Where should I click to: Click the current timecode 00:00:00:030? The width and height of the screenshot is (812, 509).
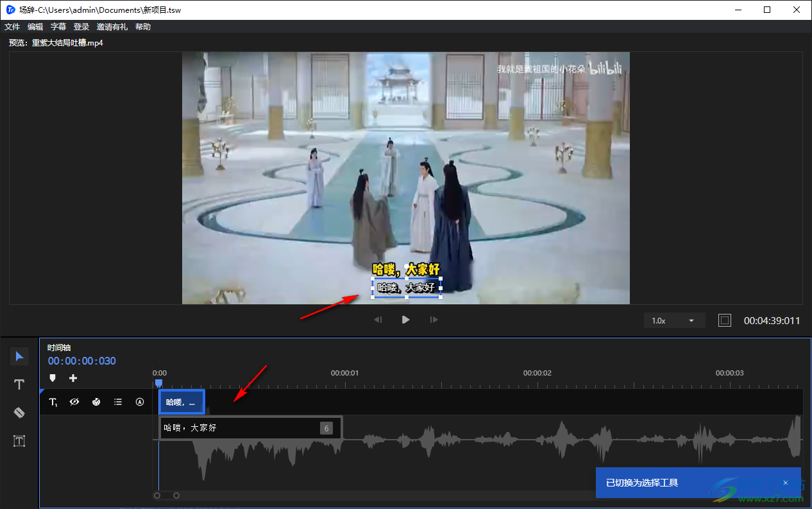coord(82,361)
